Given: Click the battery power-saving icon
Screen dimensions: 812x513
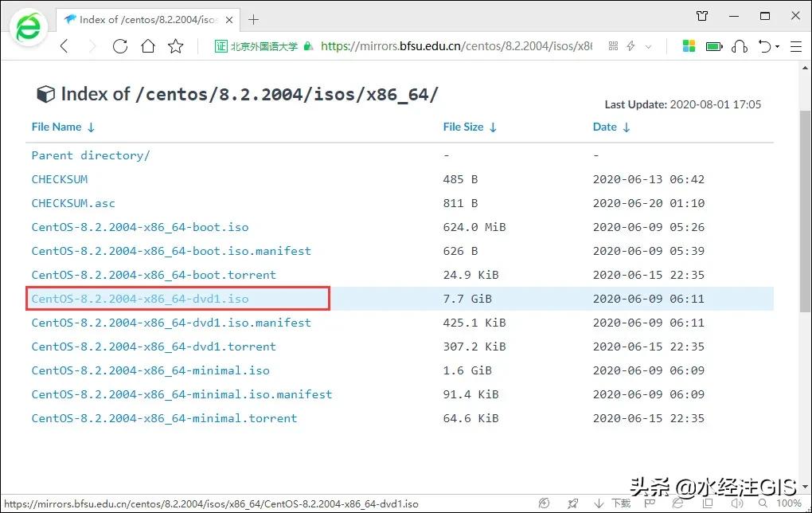Looking at the screenshot, I should coord(713,46).
